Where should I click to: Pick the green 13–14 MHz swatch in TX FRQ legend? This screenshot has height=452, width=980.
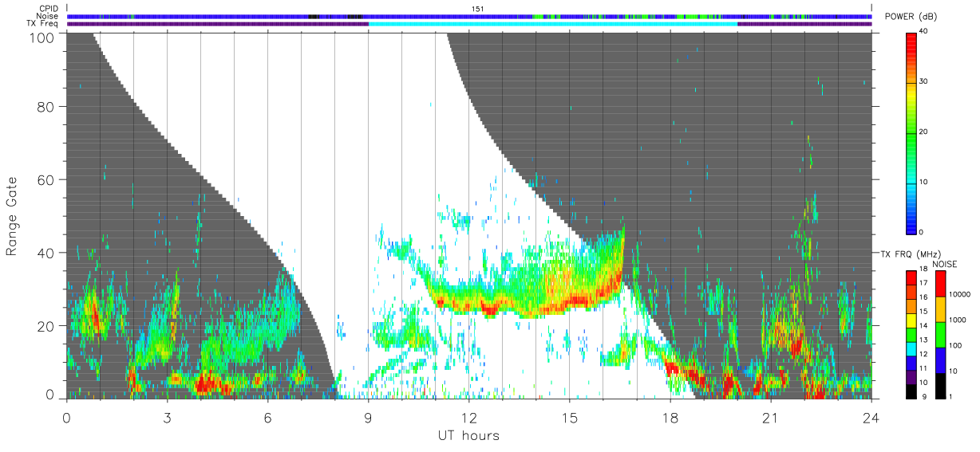(911, 335)
